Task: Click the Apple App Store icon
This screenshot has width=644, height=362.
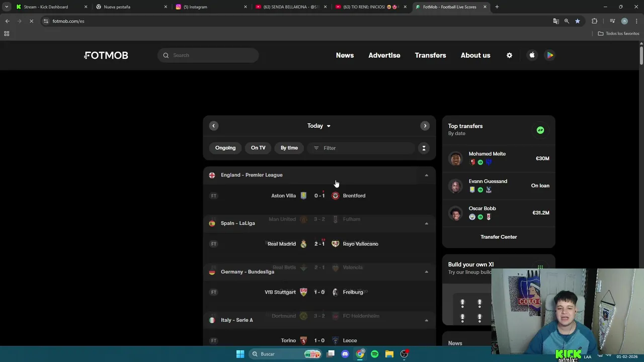Action: click(x=532, y=55)
